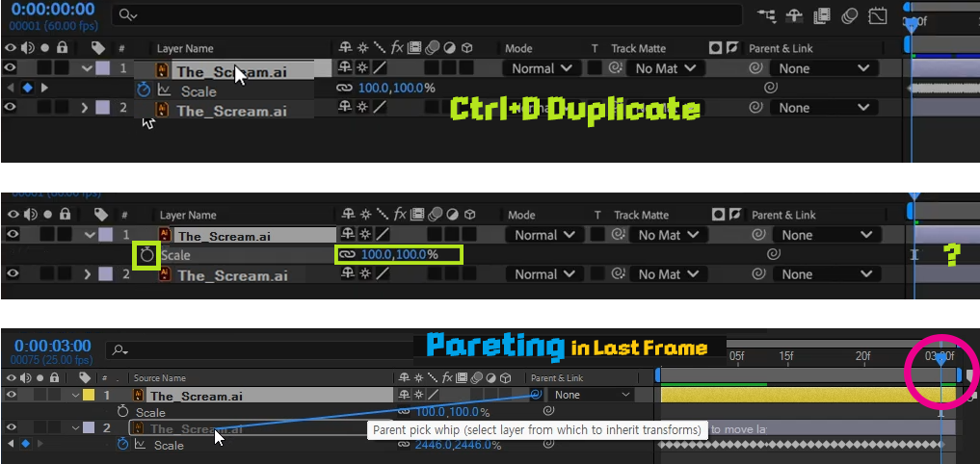This screenshot has width=980, height=464.
Task: Click 100.0,100.0% scale value in top timeline
Action: coord(396,88)
